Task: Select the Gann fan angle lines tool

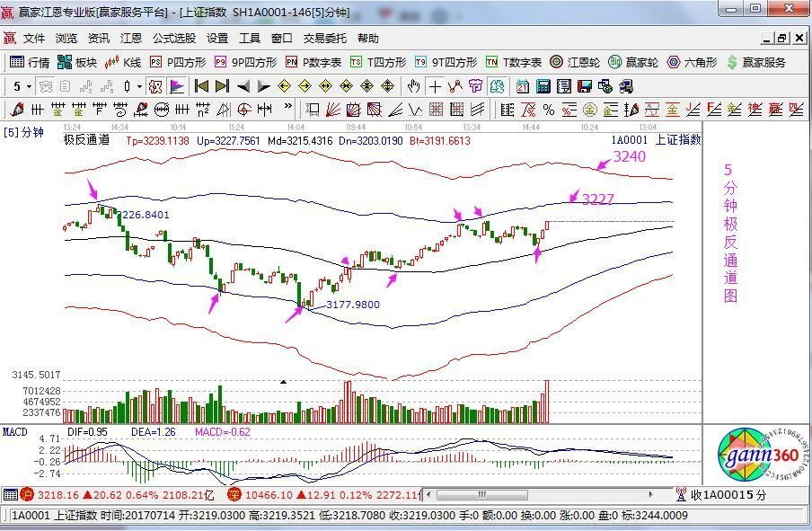Action: pos(333,110)
